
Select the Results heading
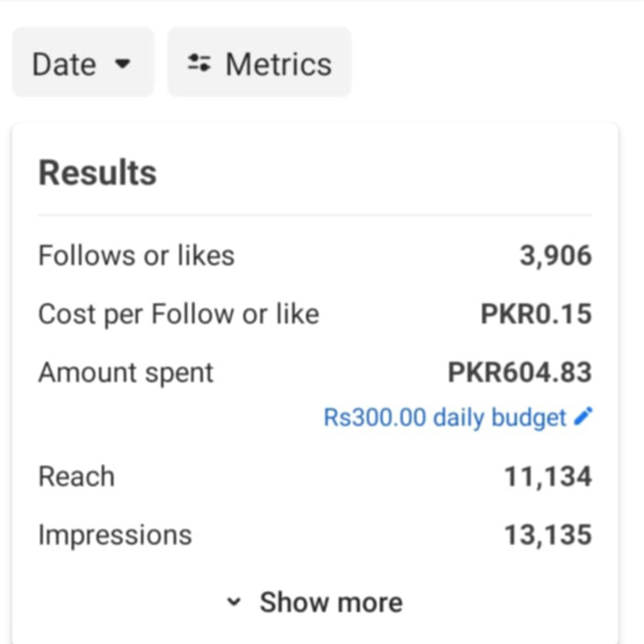(x=97, y=172)
